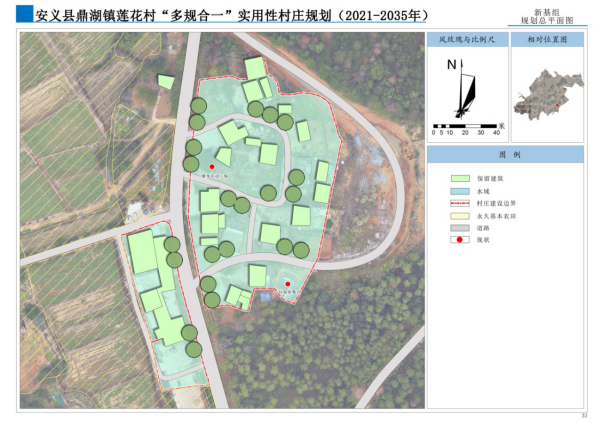Viewport: 602px width, 426px height.
Task: Click the yellow 永久基本农田 legend swatch
Action: [459, 214]
